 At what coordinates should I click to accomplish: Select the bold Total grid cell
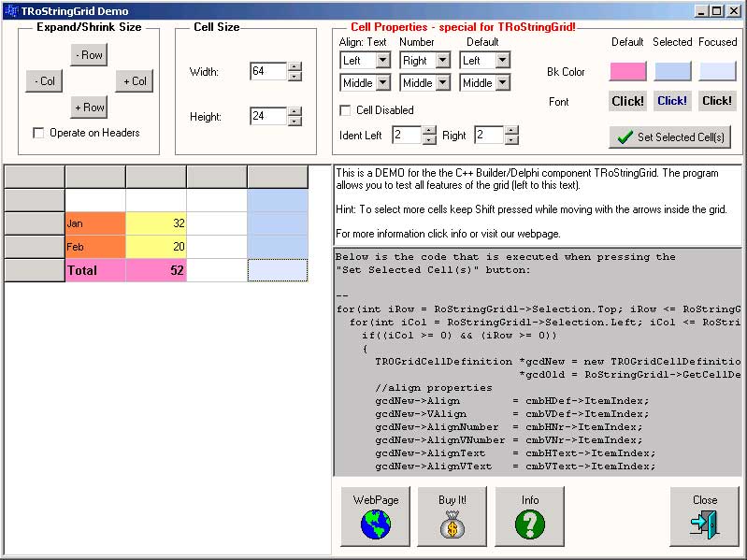tap(95, 270)
